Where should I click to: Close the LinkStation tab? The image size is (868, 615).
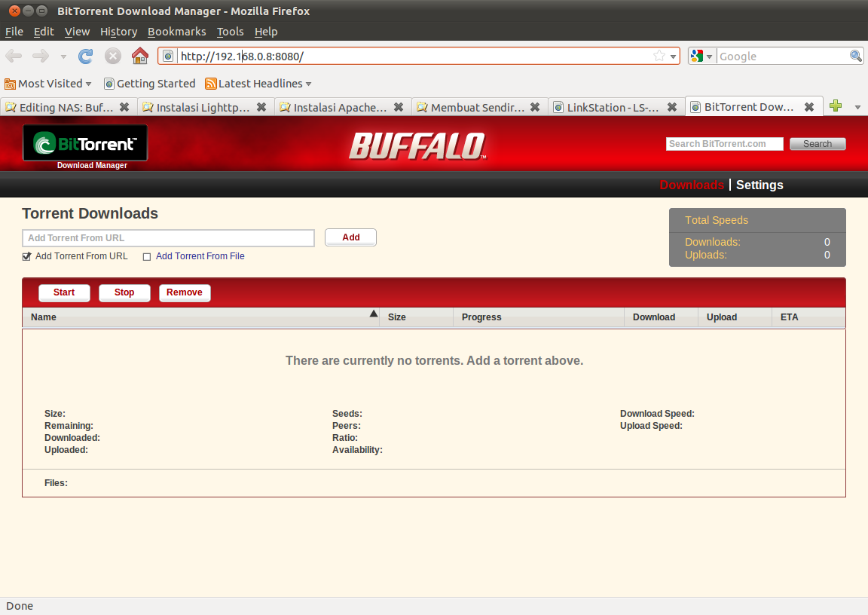(x=672, y=107)
